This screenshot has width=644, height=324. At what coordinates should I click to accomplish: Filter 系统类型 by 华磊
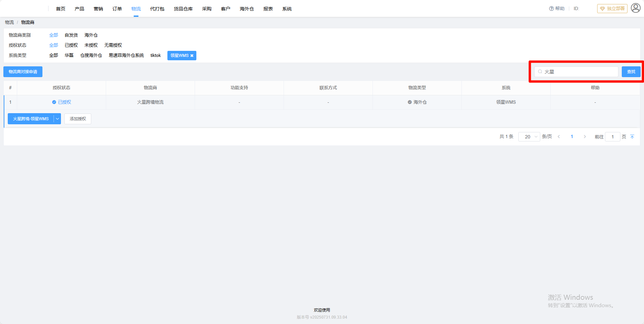click(x=69, y=55)
